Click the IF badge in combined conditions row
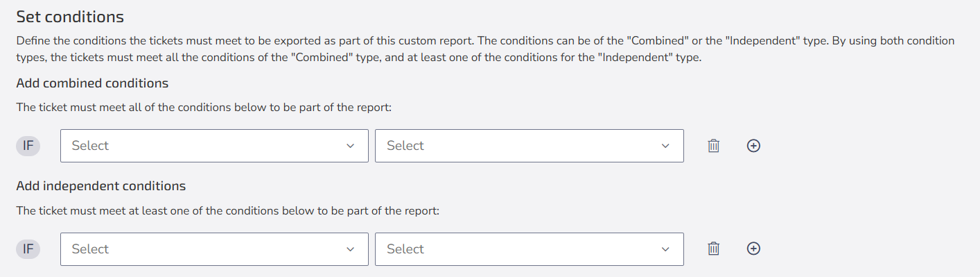 tap(28, 146)
